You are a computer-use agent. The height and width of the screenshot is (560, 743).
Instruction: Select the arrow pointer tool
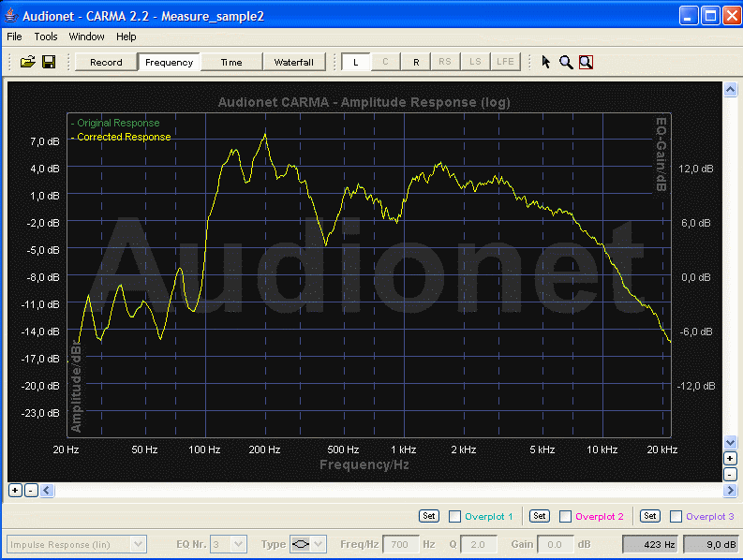(x=546, y=62)
